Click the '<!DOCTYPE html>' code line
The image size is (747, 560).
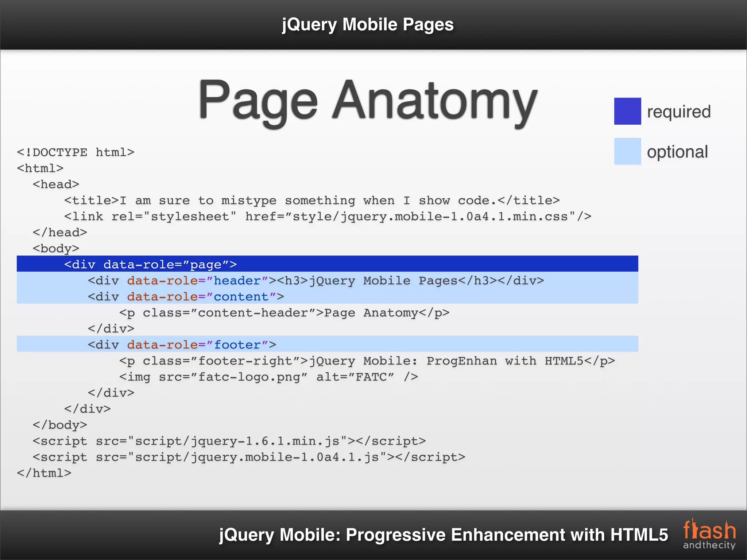(x=76, y=152)
